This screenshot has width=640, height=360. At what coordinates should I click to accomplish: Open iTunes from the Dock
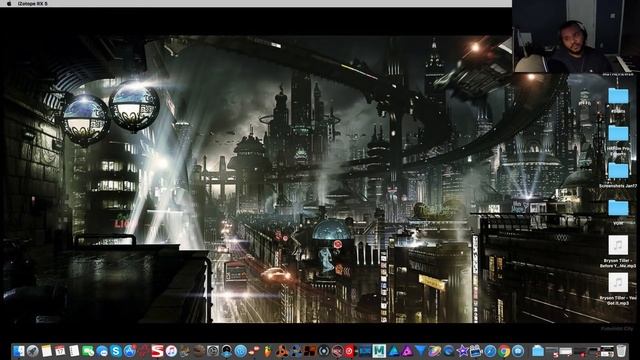(x=171, y=351)
